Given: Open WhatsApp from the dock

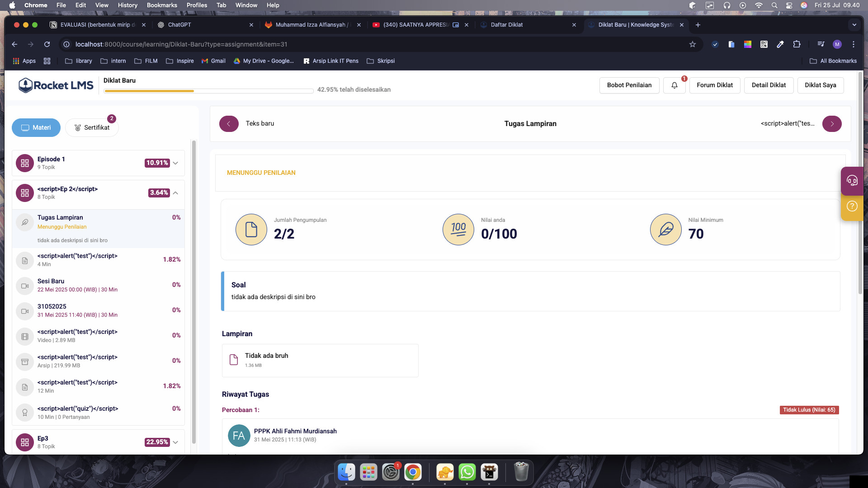Looking at the screenshot, I should (x=467, y=472).
